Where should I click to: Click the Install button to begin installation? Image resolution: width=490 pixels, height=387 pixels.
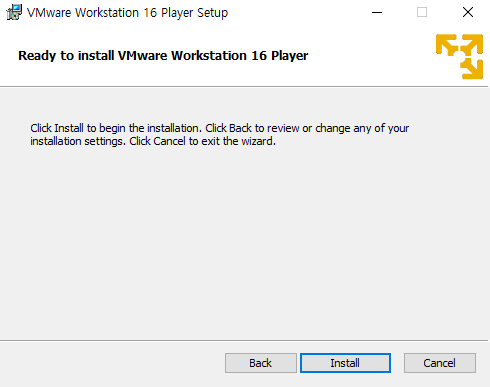pyautogui.click(x=345, y=363)
